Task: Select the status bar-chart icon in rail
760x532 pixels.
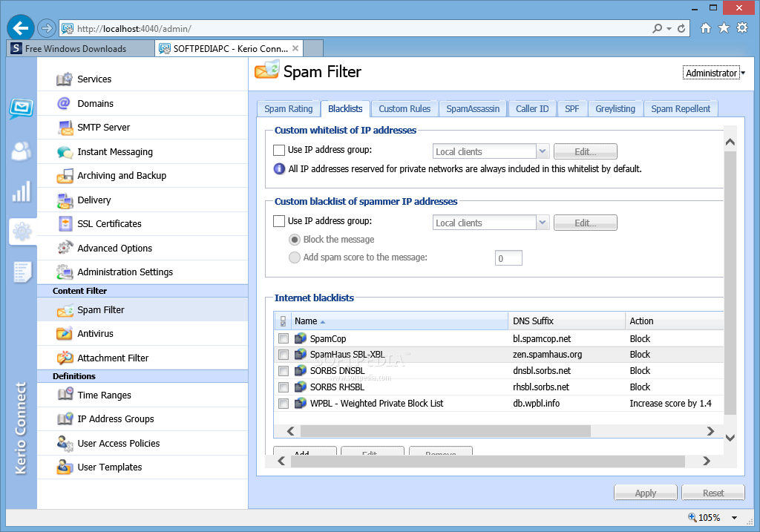Action: point(22,191)
